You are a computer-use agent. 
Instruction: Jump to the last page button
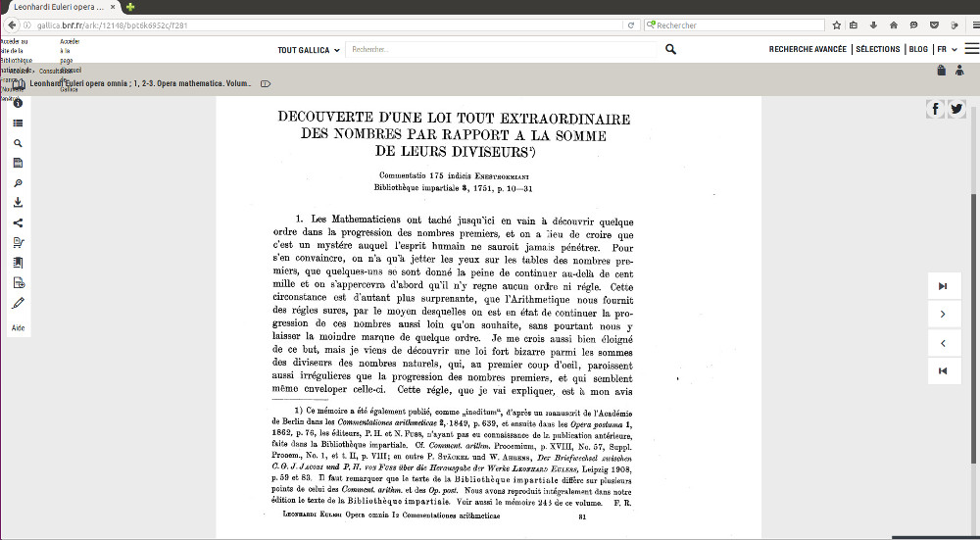943,286
